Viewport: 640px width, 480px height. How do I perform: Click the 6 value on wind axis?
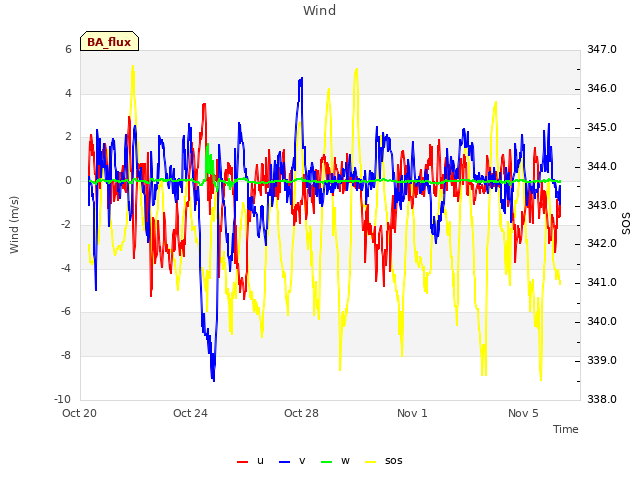(x=68, y=49)
